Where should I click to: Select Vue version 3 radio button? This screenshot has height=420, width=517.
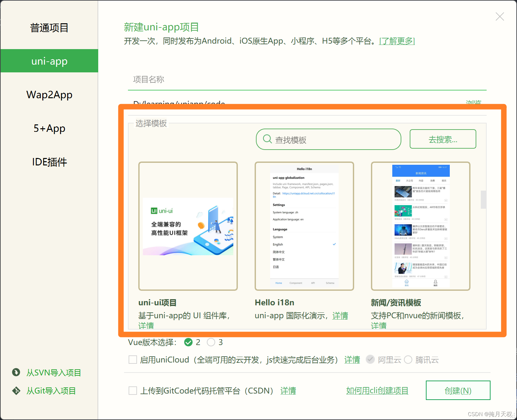211,342
